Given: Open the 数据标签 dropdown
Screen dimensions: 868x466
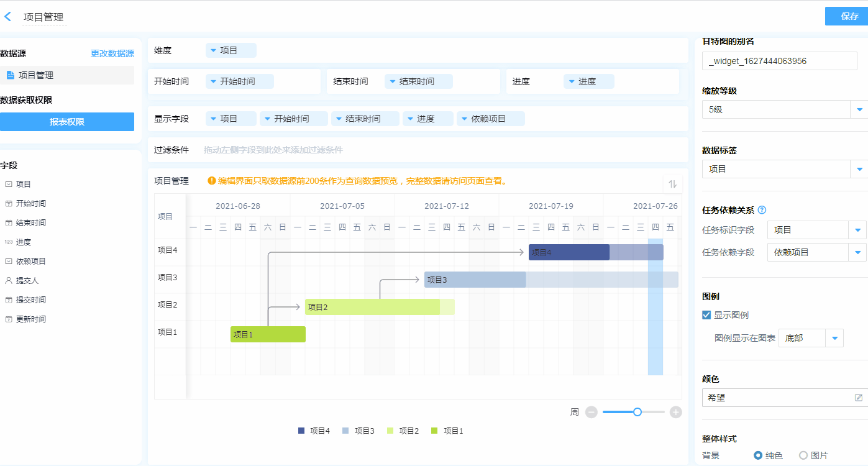Looking at the screenshot, I should pos(859,169).
